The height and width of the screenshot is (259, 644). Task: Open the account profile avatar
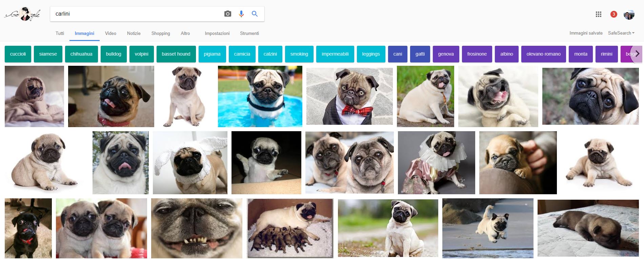pos(629,14)
